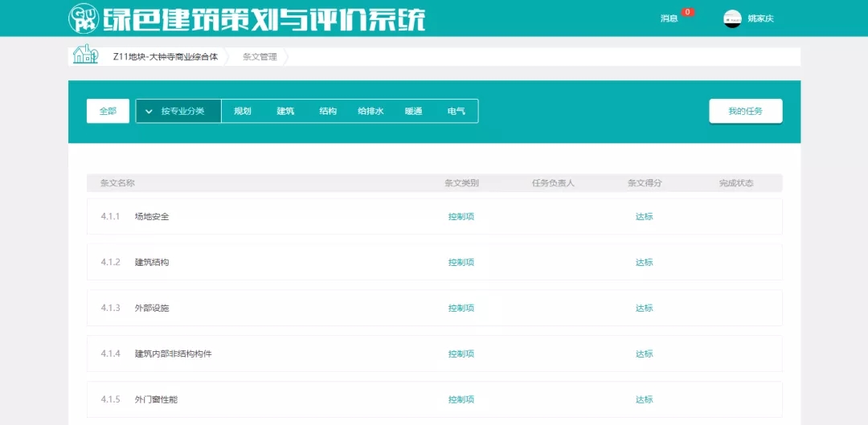The width and height of the screenshot is (868, 425).
Task: Select the 全部 filter button
Action: [108, 112]
